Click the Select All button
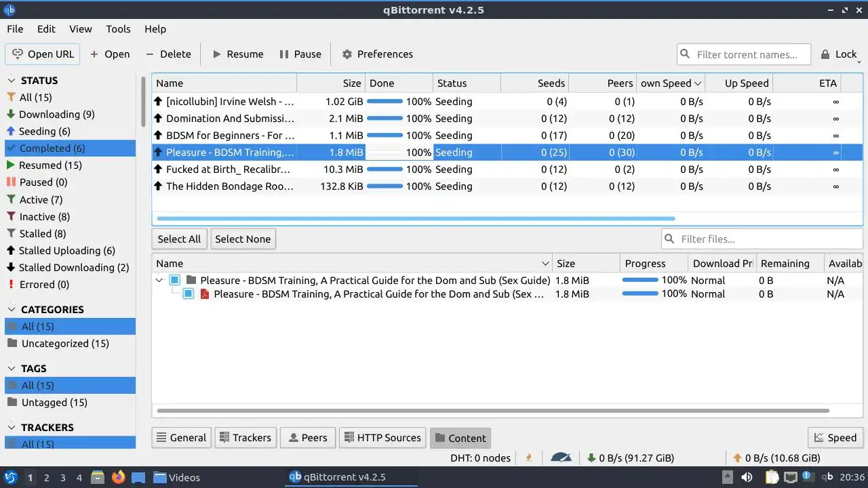The height and width of the screenshot is (488, 868). pos(179,239)
